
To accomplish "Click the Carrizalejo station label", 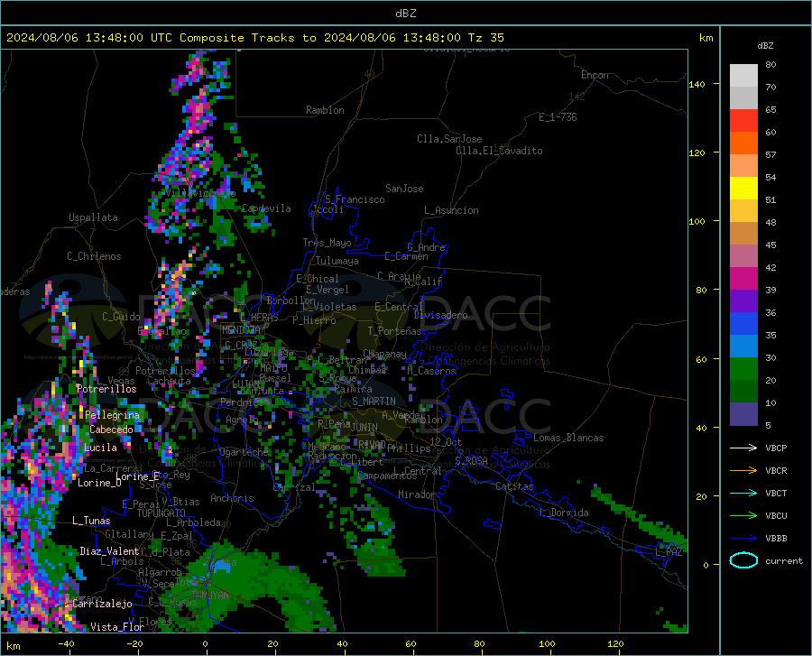I will pos(102,604).
